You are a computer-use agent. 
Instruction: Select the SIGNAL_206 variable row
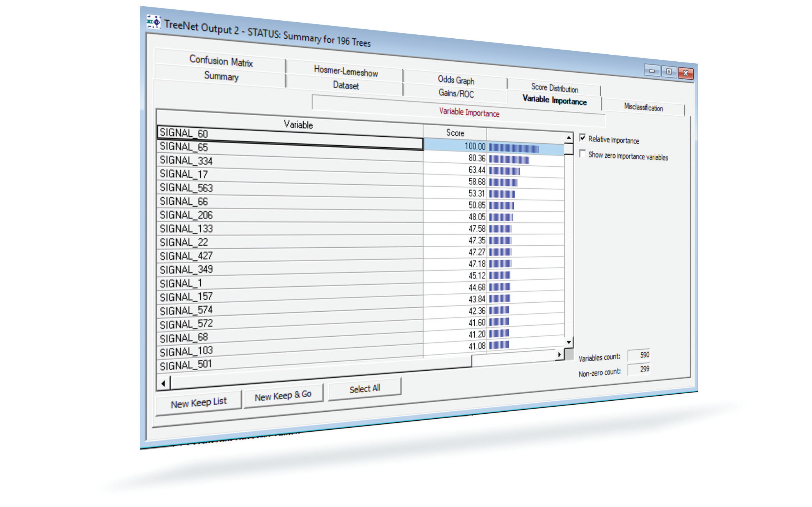[x=290, y=215]
